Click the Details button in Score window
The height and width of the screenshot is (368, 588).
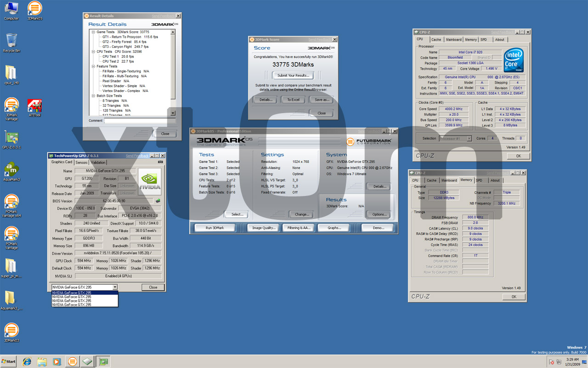[266, 99]
